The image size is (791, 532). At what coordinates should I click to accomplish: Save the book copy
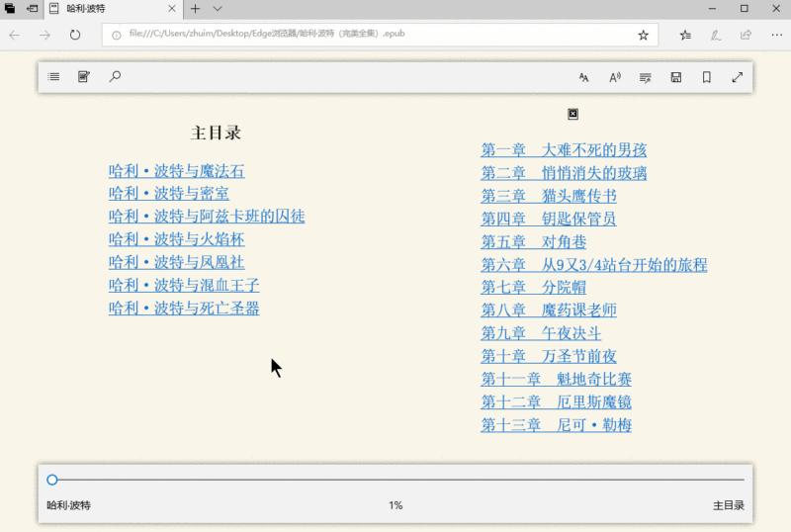pos(676,77)
